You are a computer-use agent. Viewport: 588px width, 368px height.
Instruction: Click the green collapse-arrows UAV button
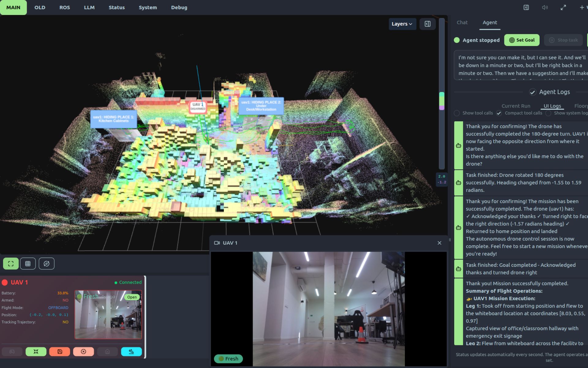click(36, 351)
